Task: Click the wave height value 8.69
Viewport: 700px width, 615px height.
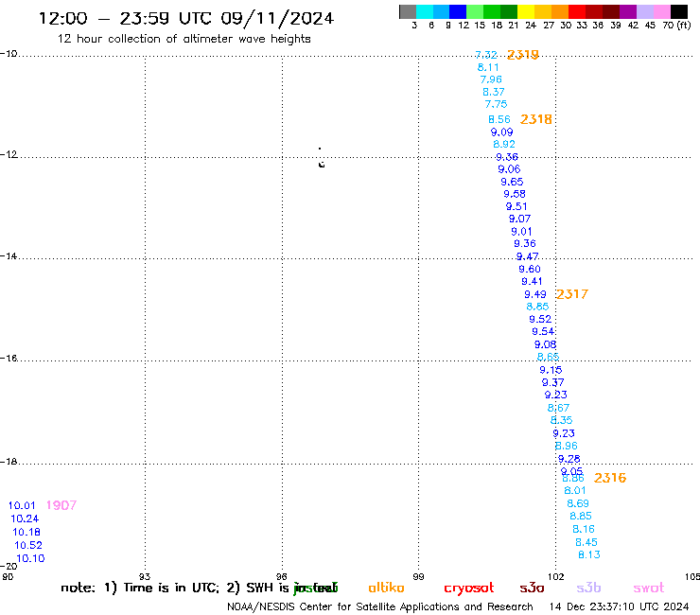Action: click(578, 503)
